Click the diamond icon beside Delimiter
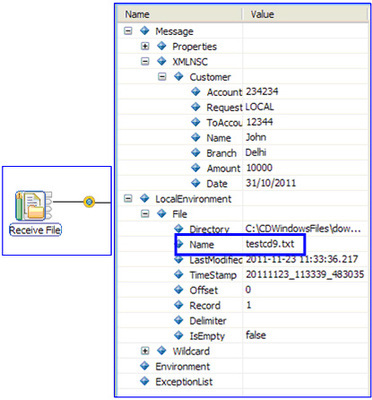 (x=179, y=320)
